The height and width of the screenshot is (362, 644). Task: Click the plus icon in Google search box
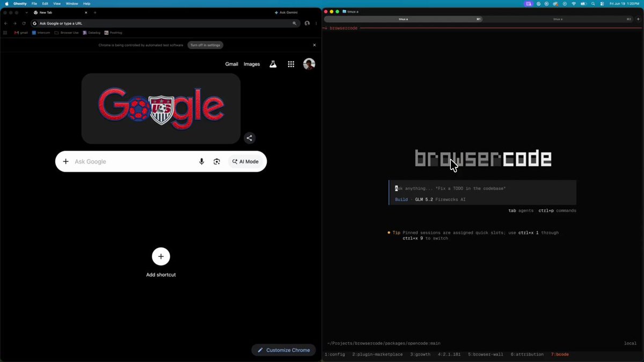point(65,161)
